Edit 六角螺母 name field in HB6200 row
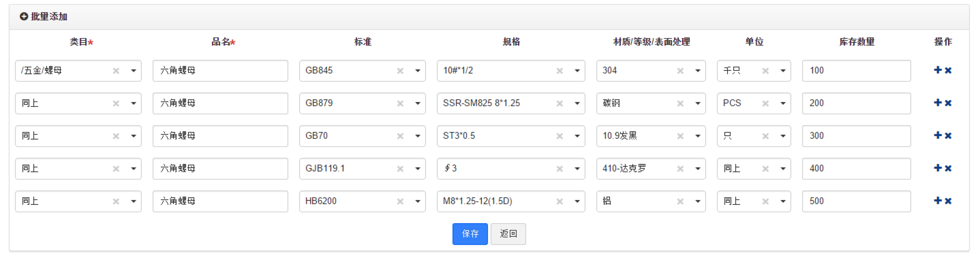Screen dimensions: 980x264 (220, 201)
